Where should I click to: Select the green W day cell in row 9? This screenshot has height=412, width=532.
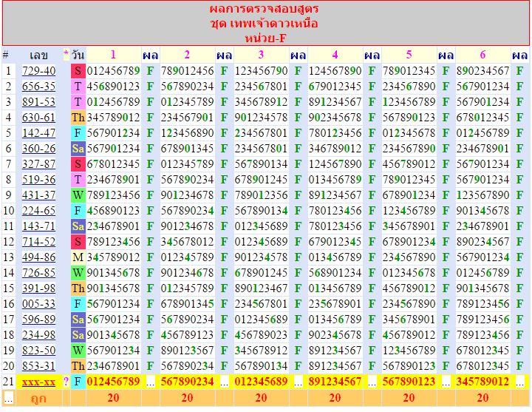[78, 195]
